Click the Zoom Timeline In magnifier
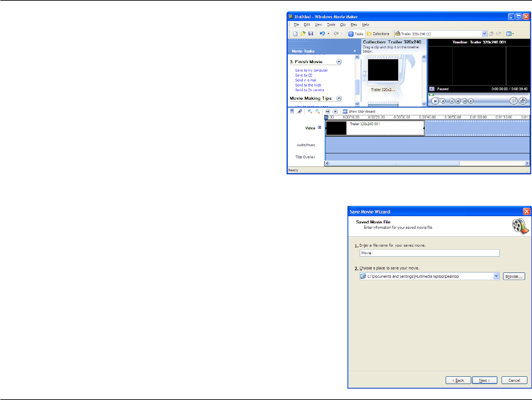The height and width of the screenshot is (400, 532). (x=310, y=112)
